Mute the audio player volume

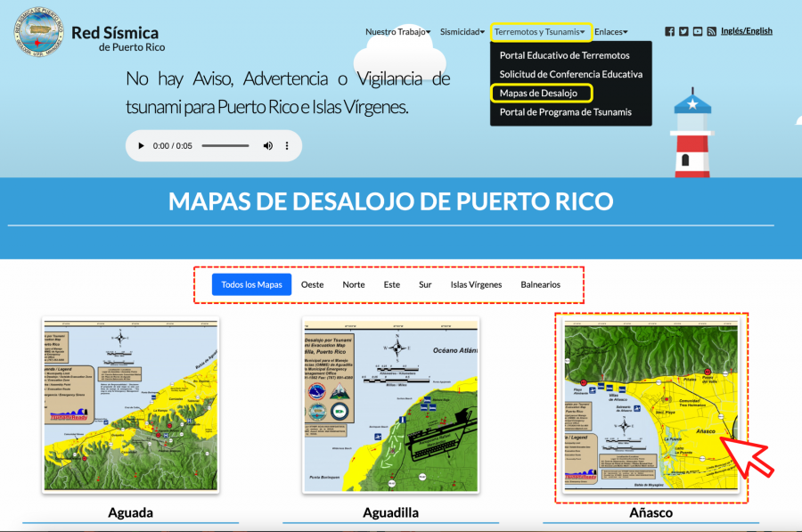click(267, 145)
